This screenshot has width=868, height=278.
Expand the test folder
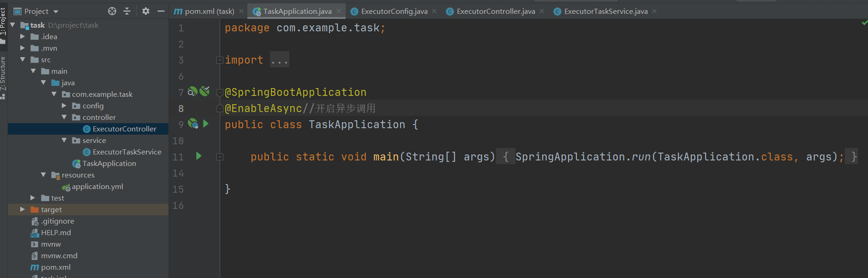pyautogui.click(x=33, y=198)
